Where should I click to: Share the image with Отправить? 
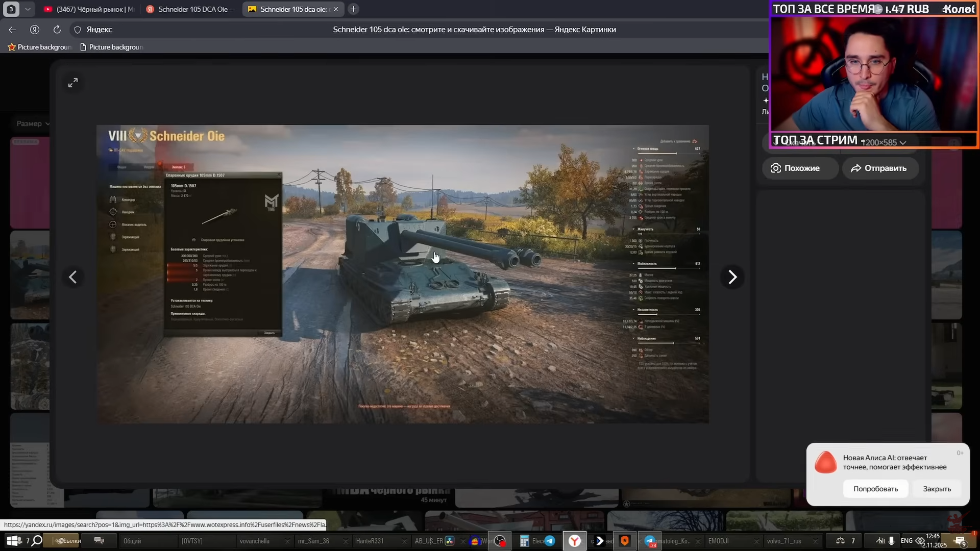click(880, 168)
